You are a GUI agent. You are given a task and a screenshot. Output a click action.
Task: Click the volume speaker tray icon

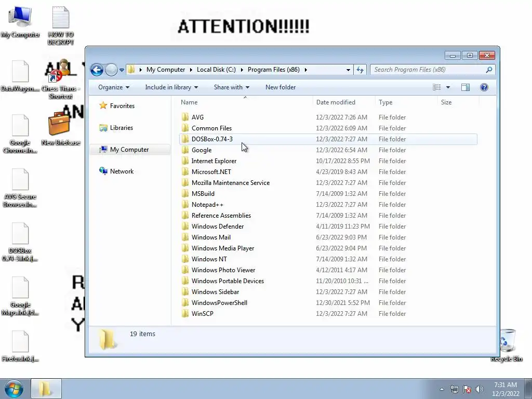coord(479,389)
